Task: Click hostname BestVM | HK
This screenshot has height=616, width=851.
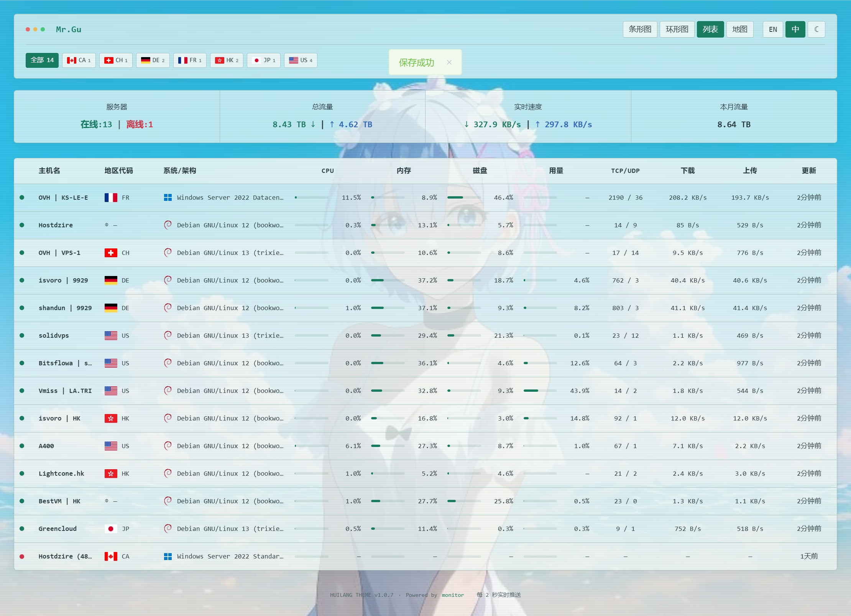Action: (x=59, y=501)
